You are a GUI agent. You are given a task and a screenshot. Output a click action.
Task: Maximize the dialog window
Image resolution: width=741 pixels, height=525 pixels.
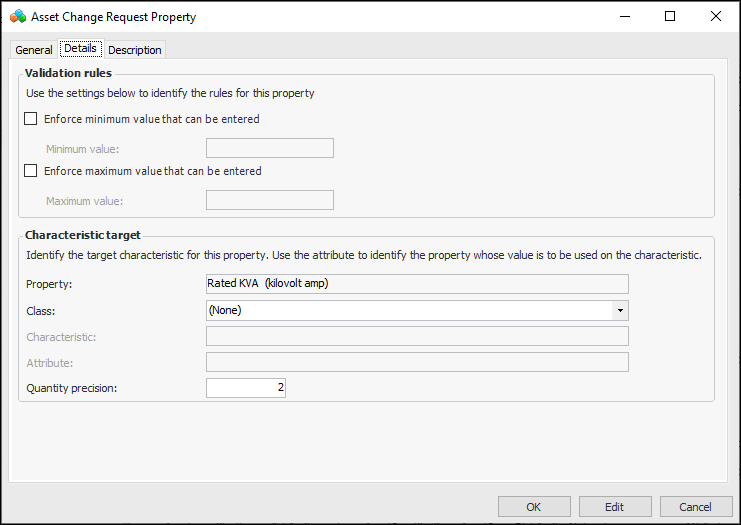tap(670, 16)
